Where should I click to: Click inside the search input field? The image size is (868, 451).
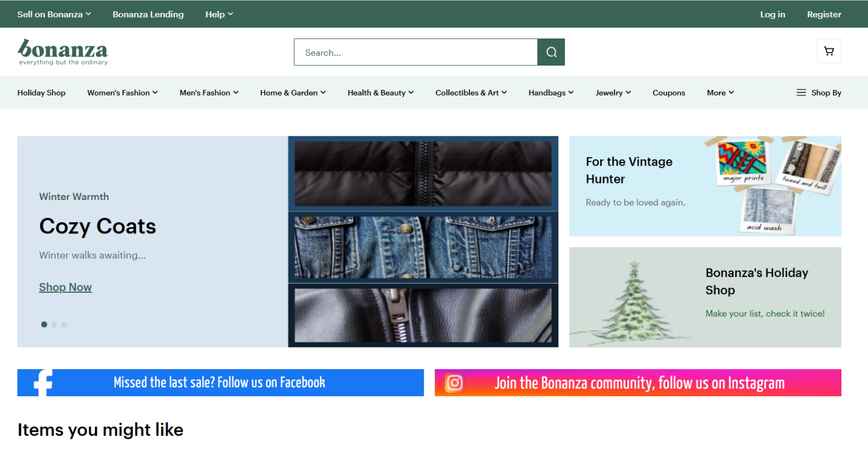pos(415,51)
